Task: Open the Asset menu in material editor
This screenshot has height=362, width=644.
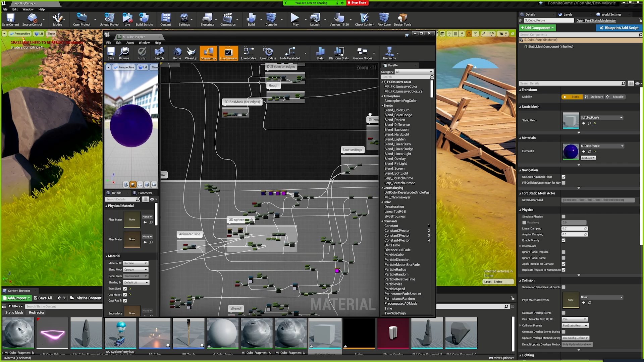Action: [x=130, y=43]
